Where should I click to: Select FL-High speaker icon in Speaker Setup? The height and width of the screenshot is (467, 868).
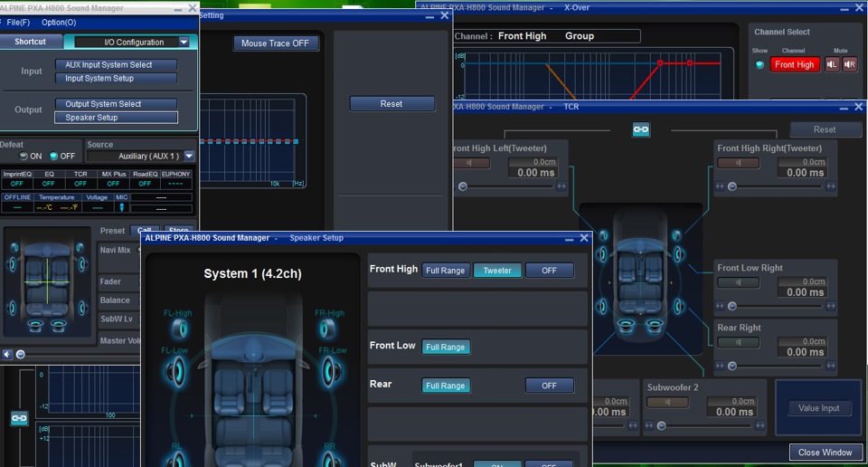(x=179, y=329)
